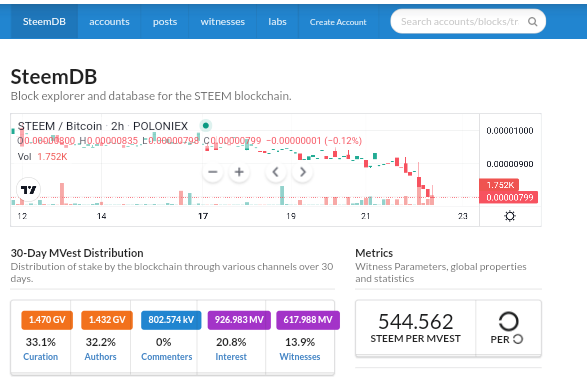Viewport: 587px width, 380px height.
Task: Open the Authors distribution link
Action: pos(100,356)
